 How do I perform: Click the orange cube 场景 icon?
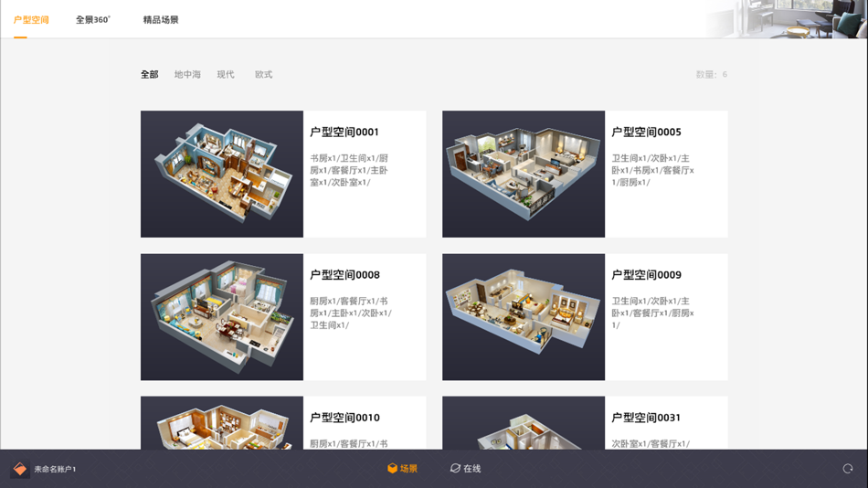[x=393, y=469]
